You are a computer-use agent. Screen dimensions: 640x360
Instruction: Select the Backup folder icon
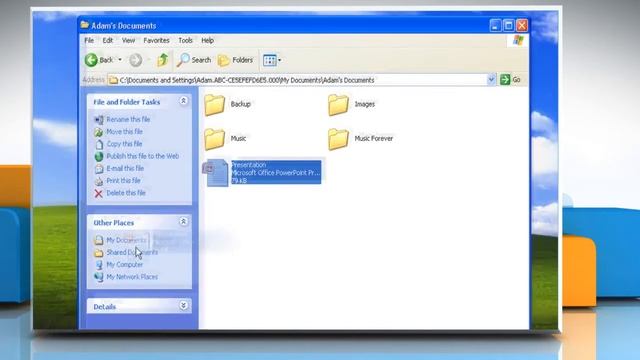coord(214,104)
